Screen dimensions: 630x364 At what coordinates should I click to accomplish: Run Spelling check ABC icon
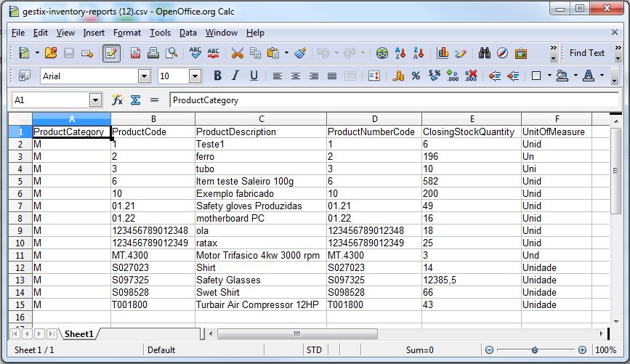tap(195, 53)
